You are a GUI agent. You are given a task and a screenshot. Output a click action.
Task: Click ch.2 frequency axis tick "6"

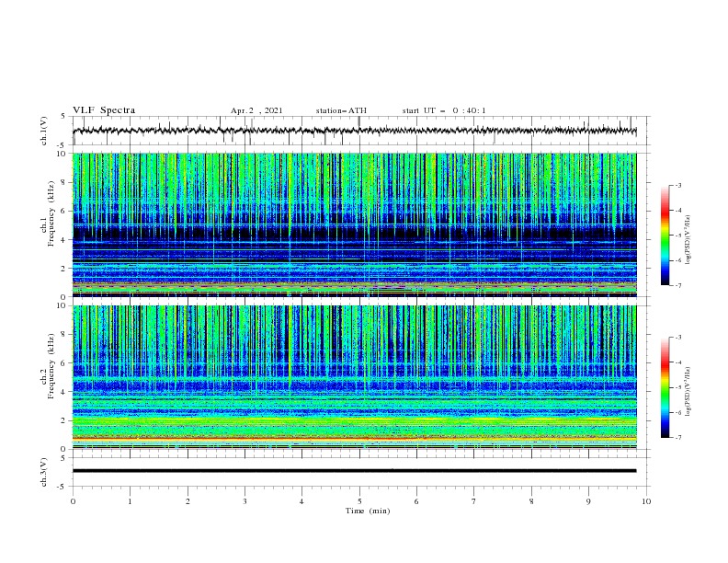click(65, 363)
